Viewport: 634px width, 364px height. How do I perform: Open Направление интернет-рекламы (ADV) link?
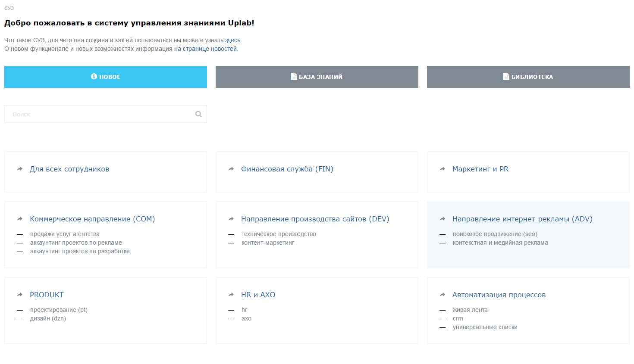(522, 219)
